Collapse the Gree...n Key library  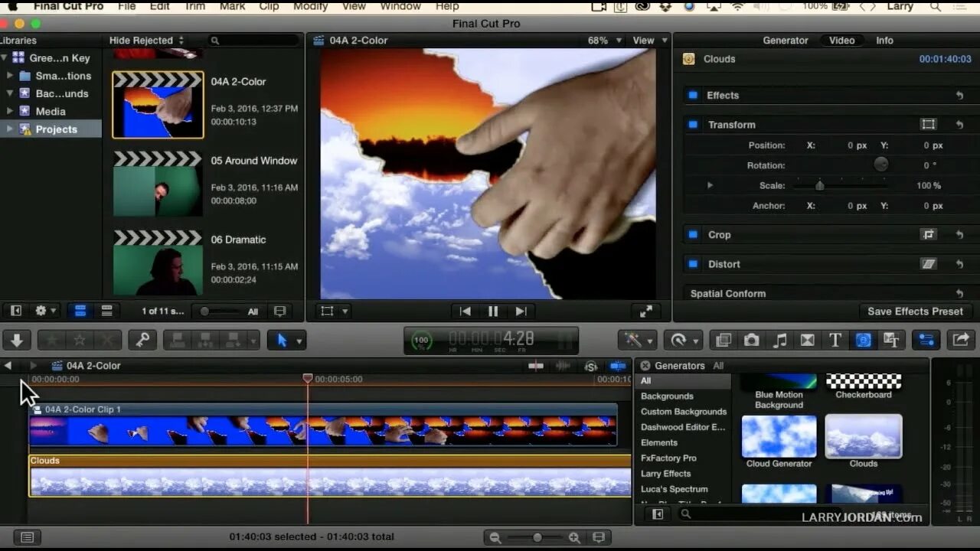pos(4,58)
